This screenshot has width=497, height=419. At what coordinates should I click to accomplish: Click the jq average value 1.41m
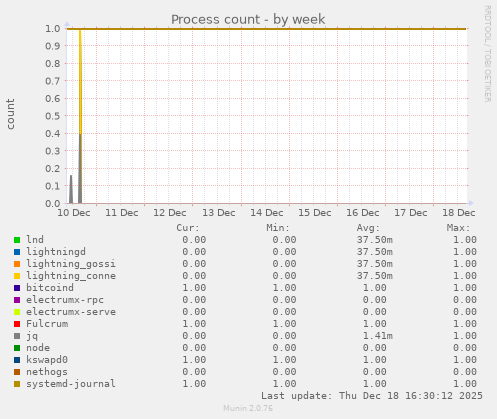(x=378, y=336)
